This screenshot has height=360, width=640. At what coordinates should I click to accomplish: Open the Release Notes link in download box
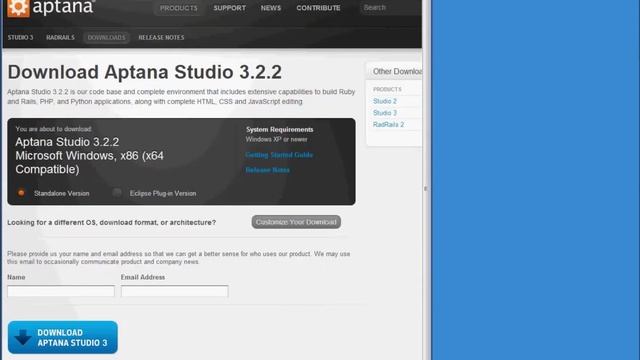coord(267,170)
